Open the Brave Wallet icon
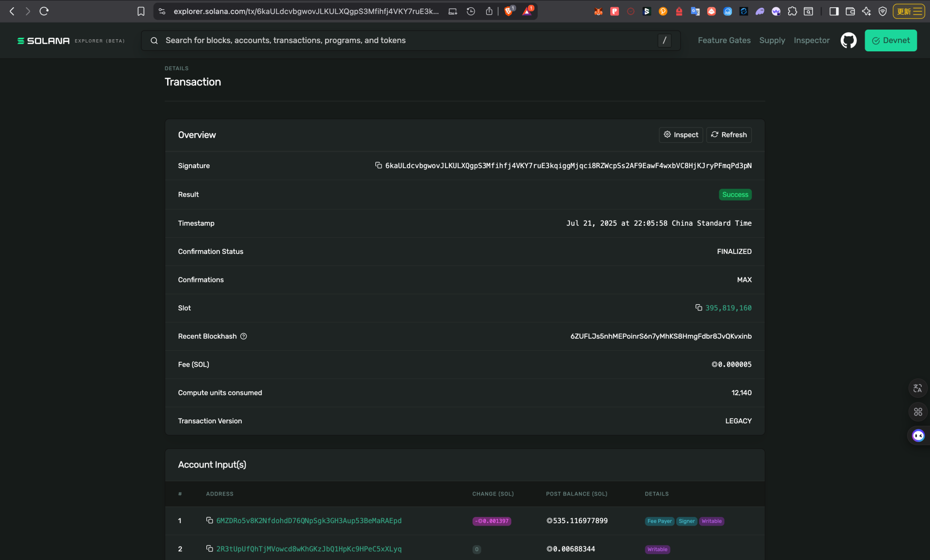 pyautogui.click(x=850, y=11)
